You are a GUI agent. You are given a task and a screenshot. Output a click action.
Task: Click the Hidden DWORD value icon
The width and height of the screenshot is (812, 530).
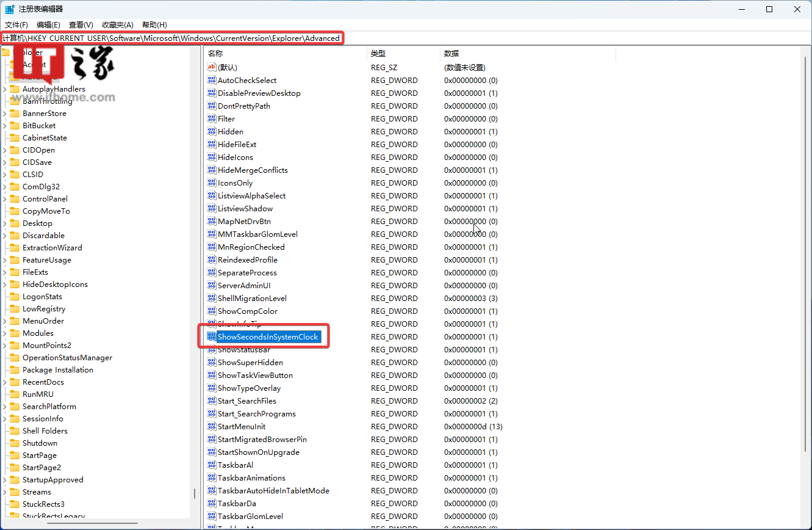pos(212,131)
